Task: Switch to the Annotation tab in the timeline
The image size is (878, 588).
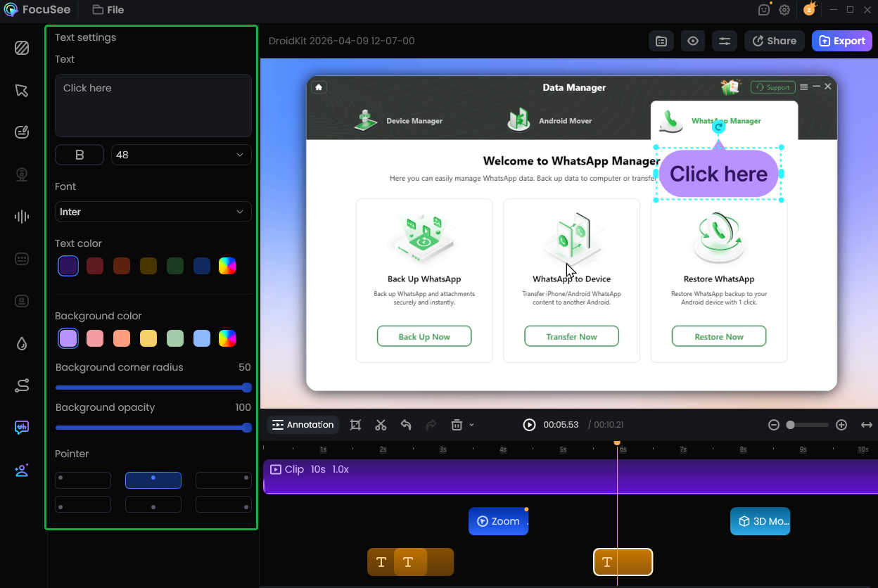Action: (x=303, y=425)
